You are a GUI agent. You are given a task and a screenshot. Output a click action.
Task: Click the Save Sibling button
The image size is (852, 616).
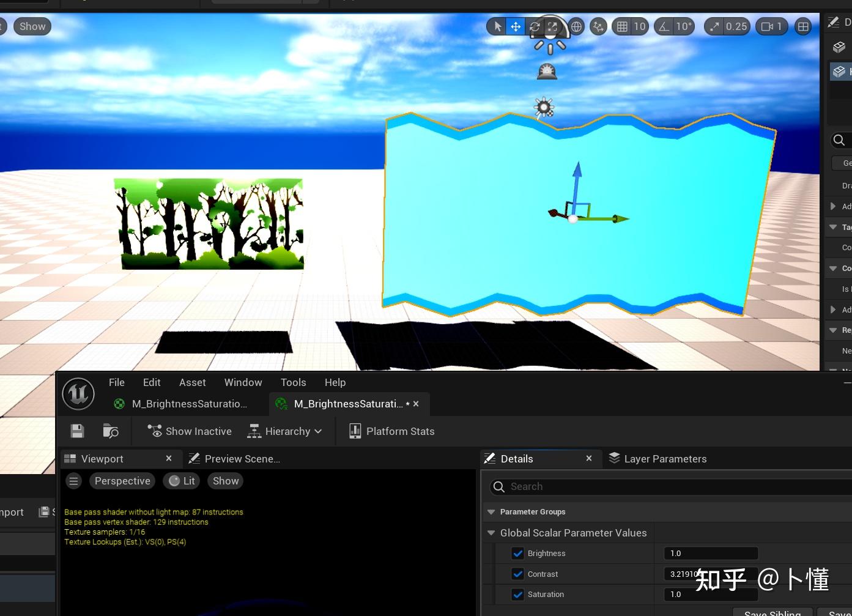[x=772, y=612]
